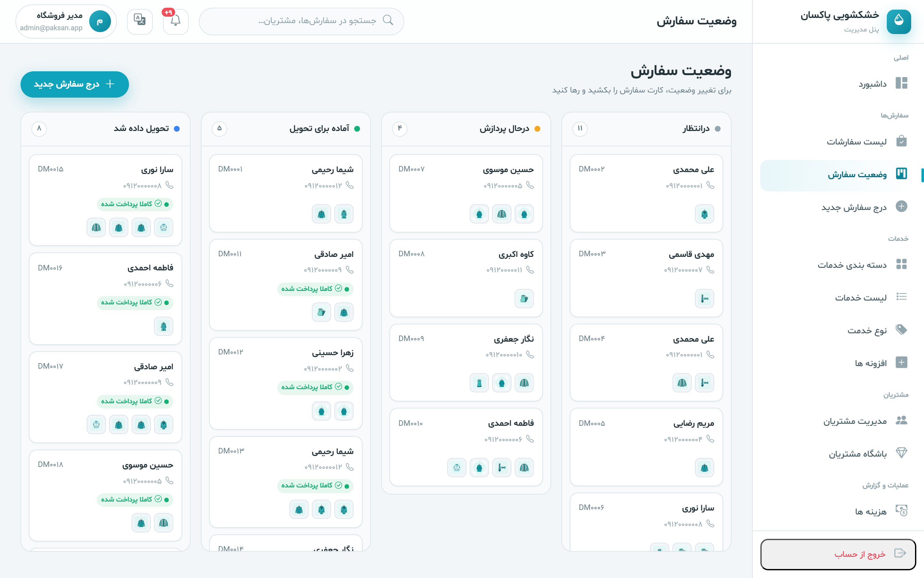The width and height of the screenshot is (924, 578).
Task: Click the درحال پردازش column header
Action: pyautogui.click(x=466, y=129)
